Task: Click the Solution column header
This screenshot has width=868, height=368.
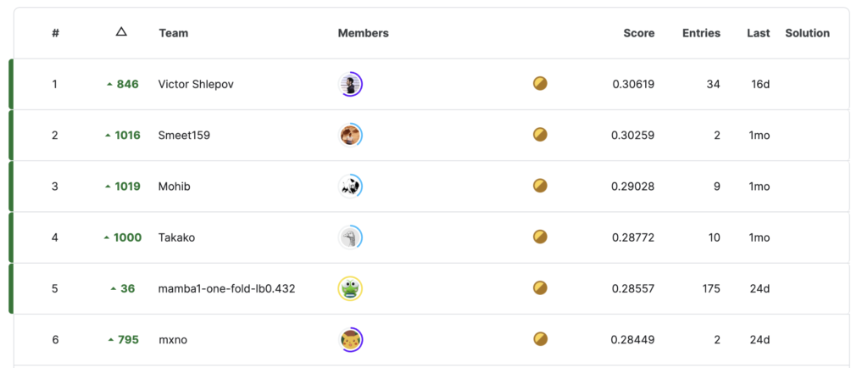Action: click(x=807, y=33)
